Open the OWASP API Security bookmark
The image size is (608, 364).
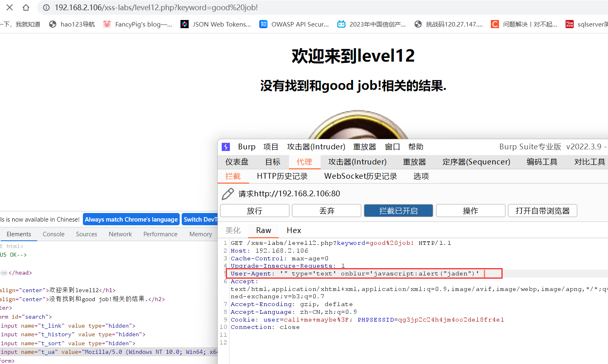coord(294,24)
